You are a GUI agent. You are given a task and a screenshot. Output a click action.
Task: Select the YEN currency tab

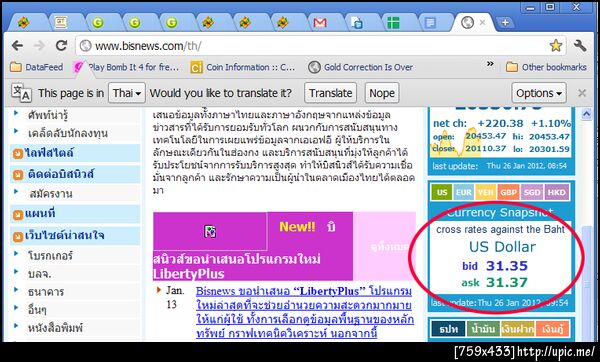(486, 192)
